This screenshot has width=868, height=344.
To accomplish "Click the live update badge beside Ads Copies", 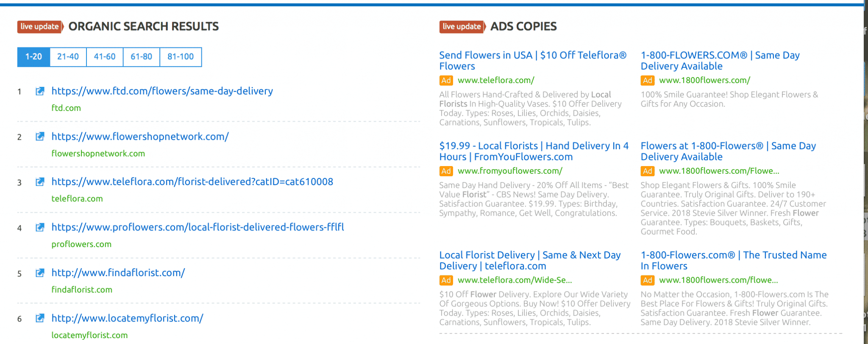I will (462, 27).
